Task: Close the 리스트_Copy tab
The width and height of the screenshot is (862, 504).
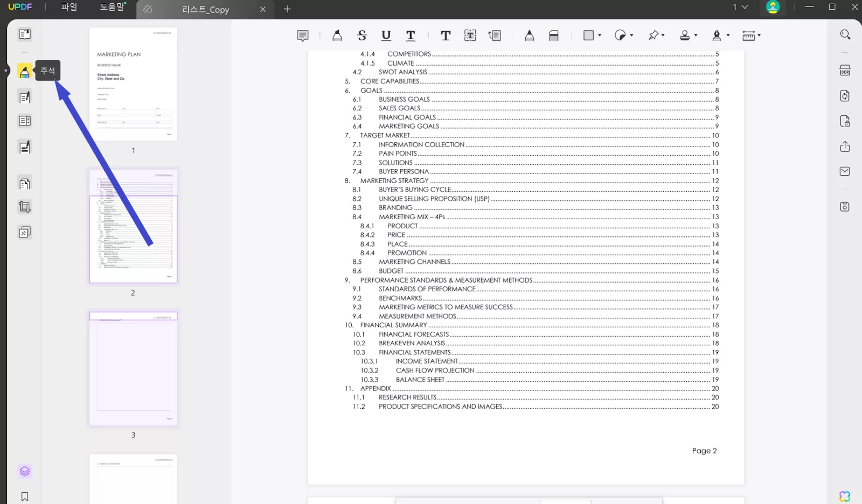Action: click(263, 9)
